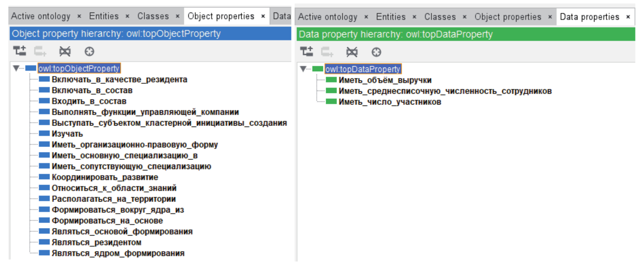This screenshot has width=644, height=272.
Task: Switch to Classes tab in left panel
Action: pyautogui.click(x=153, y=16)
